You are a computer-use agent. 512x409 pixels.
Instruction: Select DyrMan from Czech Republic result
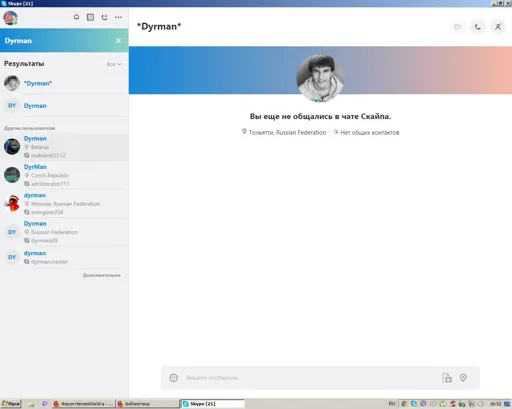[64, 175]
